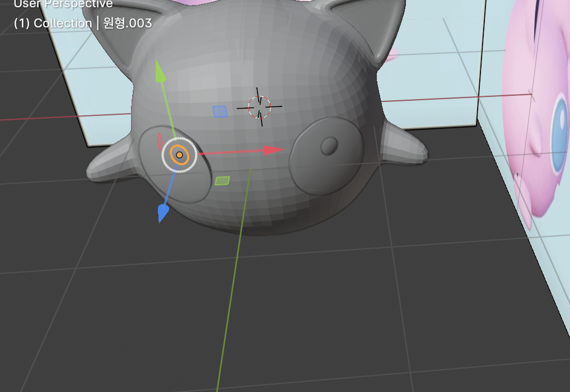Viewport: 570px width, 392px height.
Task: Click the blue square plane handle
Action: [x=220, y=111]
